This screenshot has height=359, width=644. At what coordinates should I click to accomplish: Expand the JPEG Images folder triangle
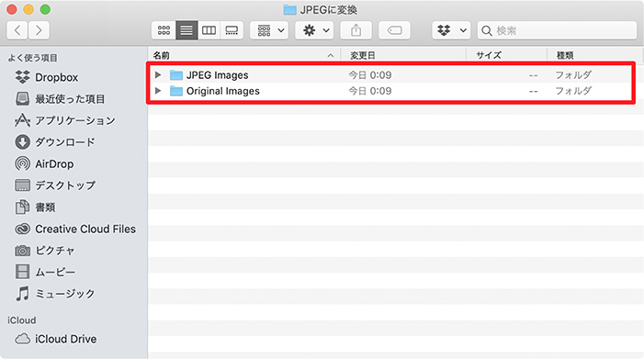[158, 75]
